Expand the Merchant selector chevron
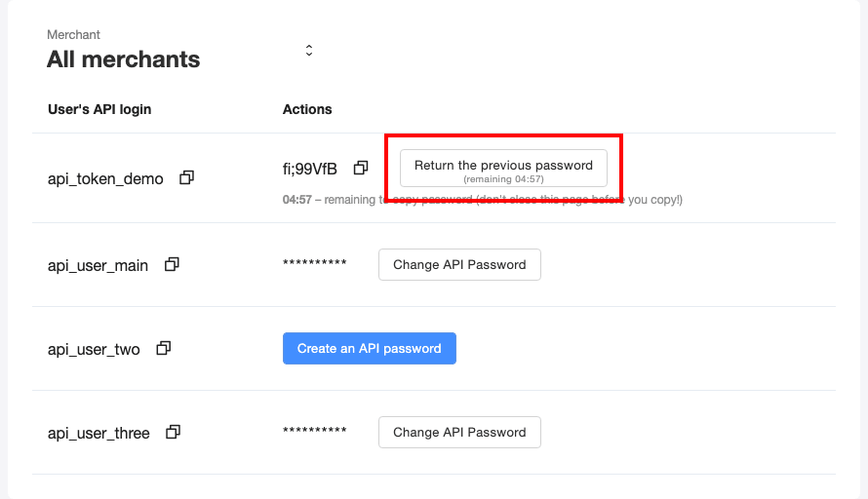Screen dimensions: 868x499 pos(309,50)
